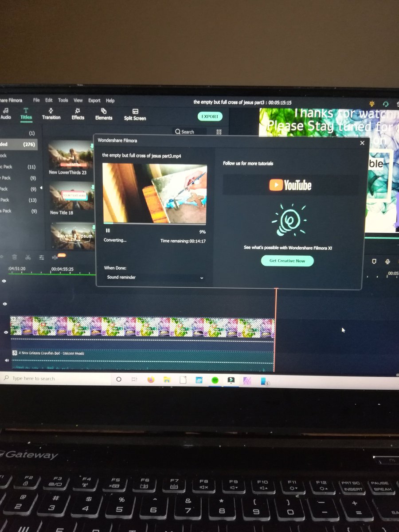This screenshot has height=532, width=399.
Task: Collapse the category panel with the arrow
Action: [x=42, y=188]
